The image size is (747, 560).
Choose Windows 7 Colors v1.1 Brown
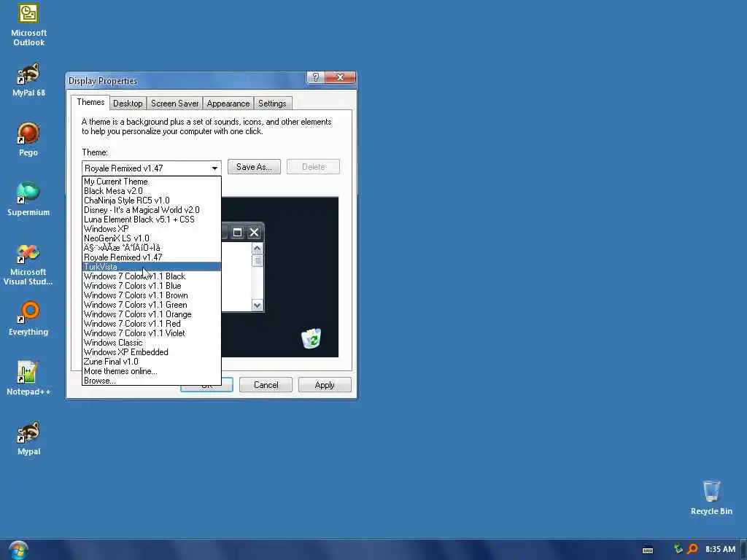click(152, 295)
